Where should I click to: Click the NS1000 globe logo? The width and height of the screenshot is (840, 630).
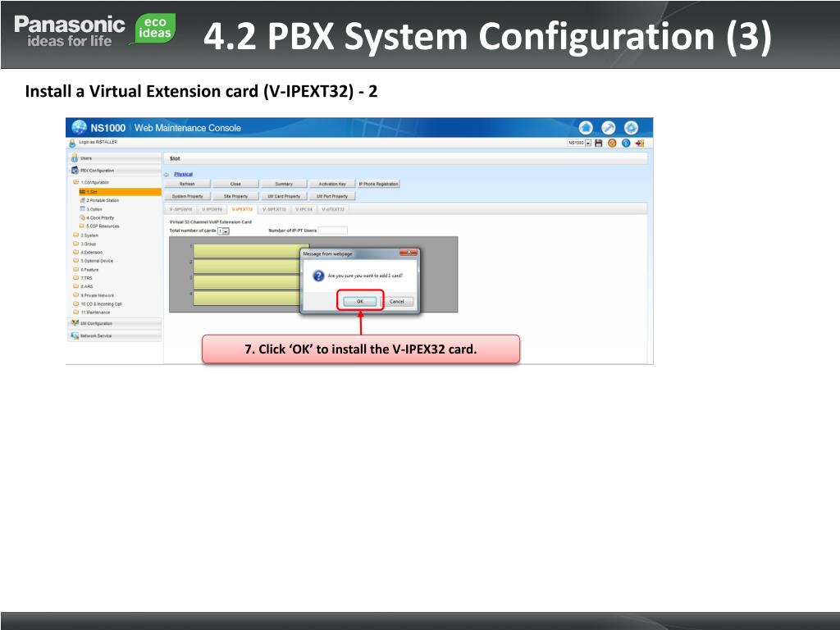80,127
